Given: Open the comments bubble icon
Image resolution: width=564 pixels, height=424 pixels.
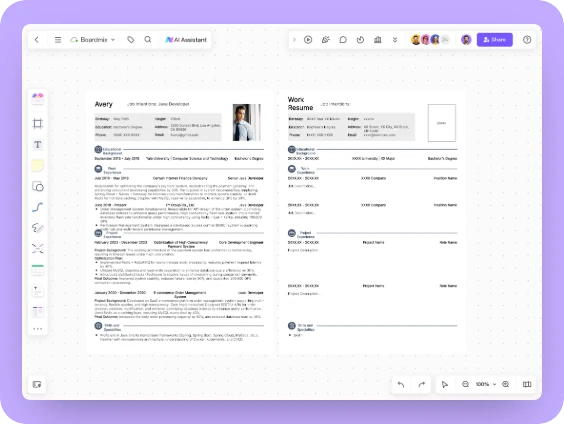Looking at the screenshot, I should coord(343,40).
